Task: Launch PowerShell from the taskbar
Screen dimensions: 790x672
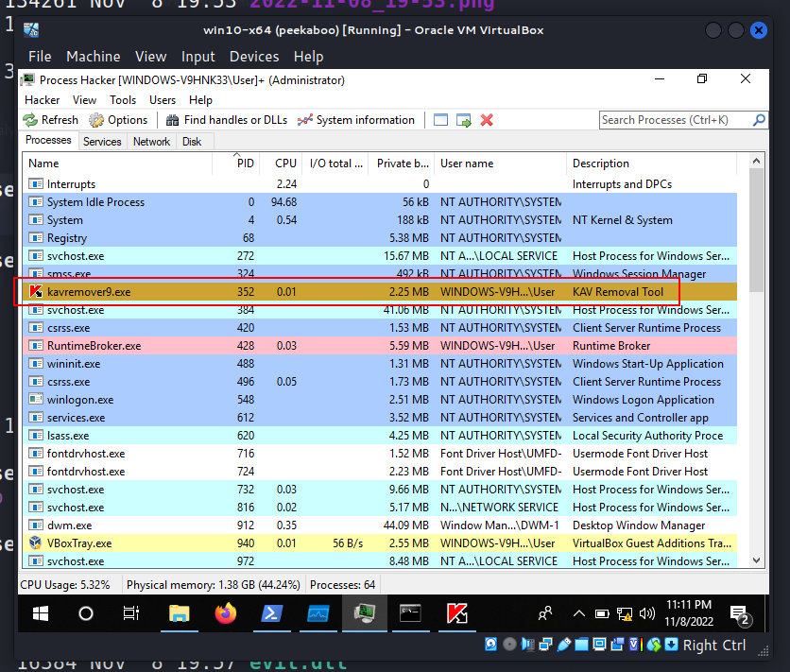Action: [270, 613]
